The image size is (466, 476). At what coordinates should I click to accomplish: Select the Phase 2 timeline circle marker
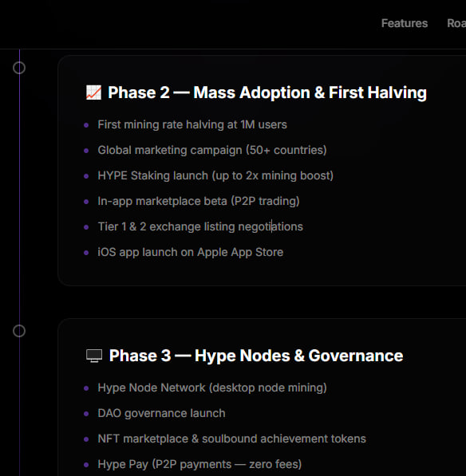click(x=19, y=68)
